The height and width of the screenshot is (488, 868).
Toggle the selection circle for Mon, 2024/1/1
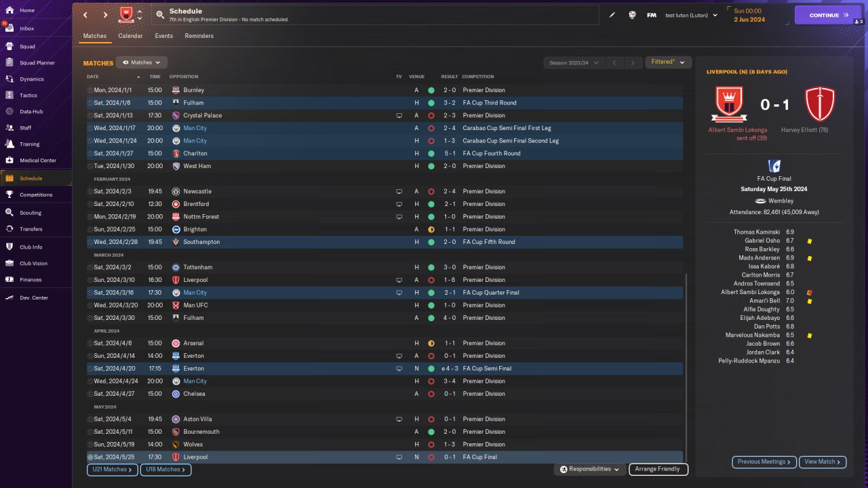coord(90,90)
